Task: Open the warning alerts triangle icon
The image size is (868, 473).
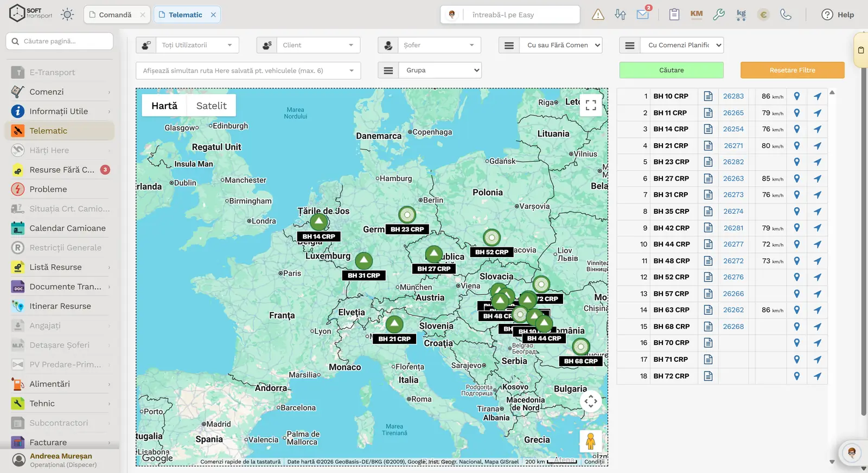Action: tap(598, 15)
